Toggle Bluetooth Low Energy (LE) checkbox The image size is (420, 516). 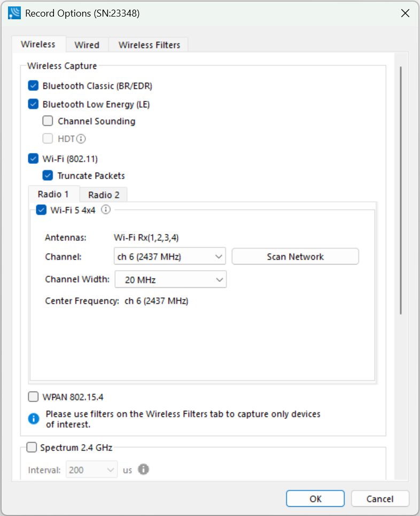(33, 104)
